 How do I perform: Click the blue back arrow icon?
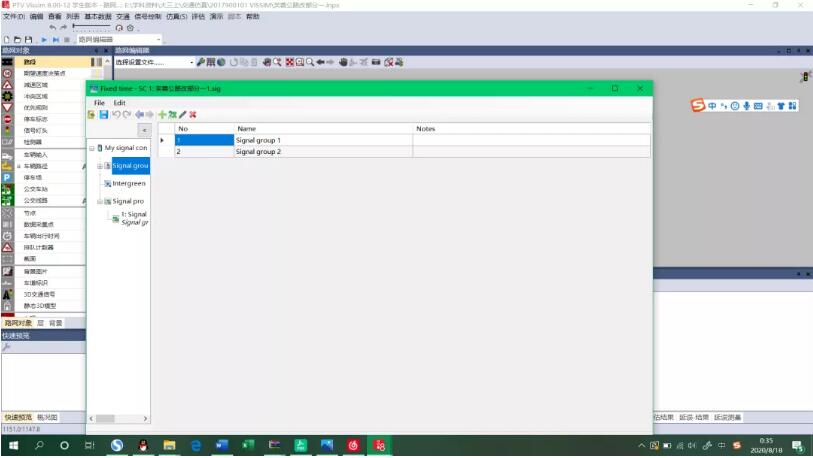(x=139, y=115)
